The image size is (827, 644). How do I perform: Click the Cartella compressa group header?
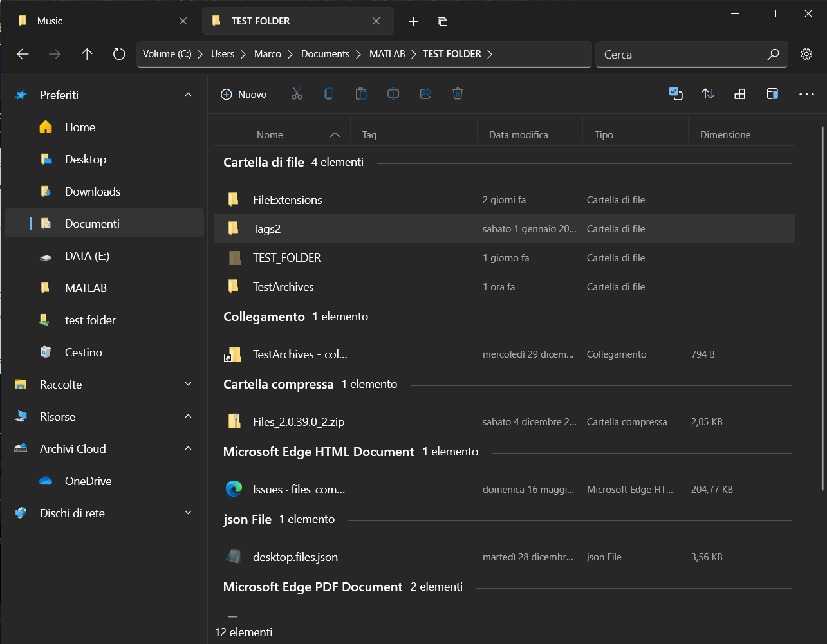click(x=278, y=384)
